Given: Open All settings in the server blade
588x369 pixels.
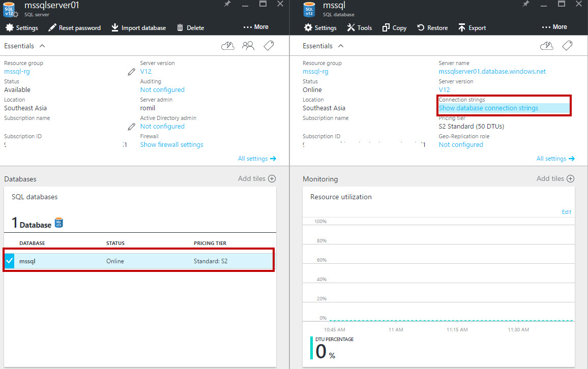Looking at the screenshot, I should click(x=257, y=159).
